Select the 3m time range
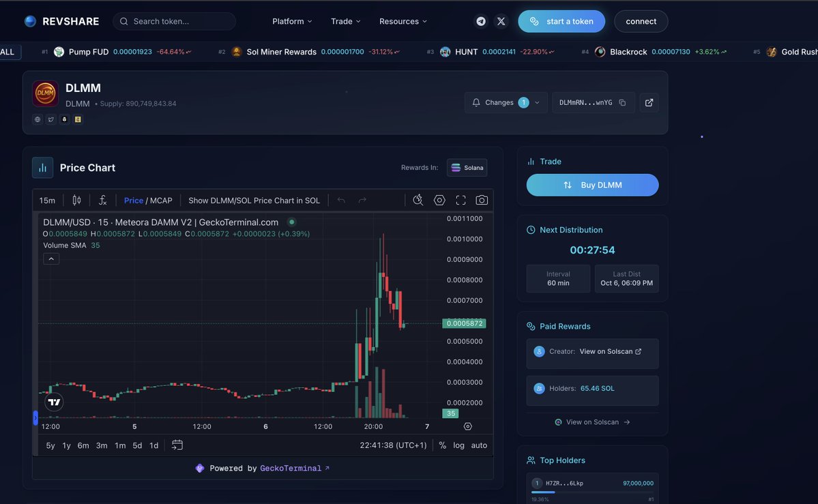Screen dimensions: 818x504 (102, 445)
